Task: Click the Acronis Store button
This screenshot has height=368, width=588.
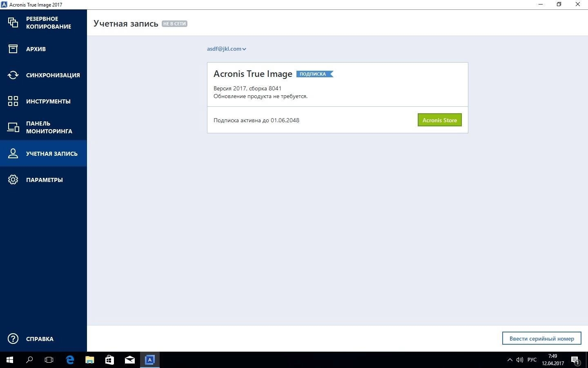Action: pyautogui.click(x=439, y=120)
